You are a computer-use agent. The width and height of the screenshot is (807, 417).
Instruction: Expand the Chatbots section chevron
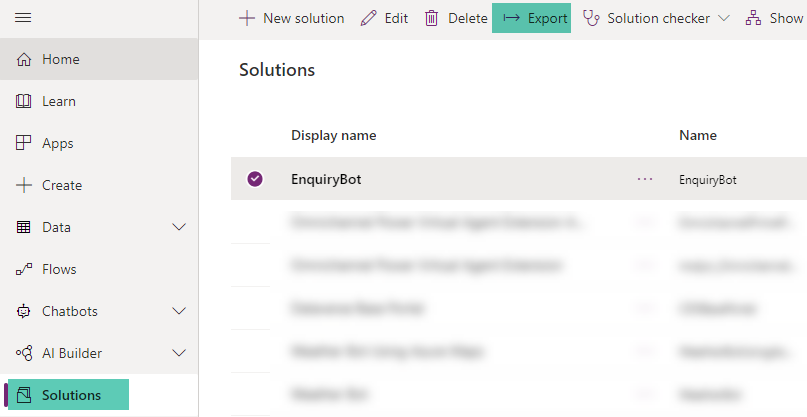coord(179,311)
